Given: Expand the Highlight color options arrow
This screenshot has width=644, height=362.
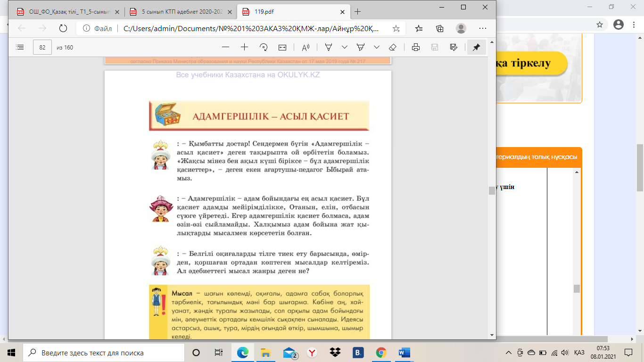Looking at the screenshot, I should pyautogui.click(x=377, y=47).
